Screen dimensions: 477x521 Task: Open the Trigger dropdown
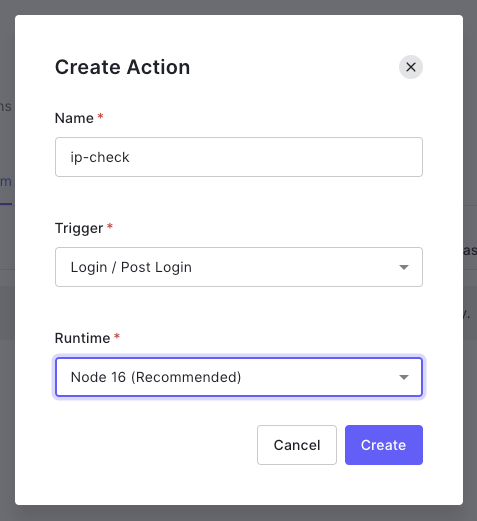[239, 267]
